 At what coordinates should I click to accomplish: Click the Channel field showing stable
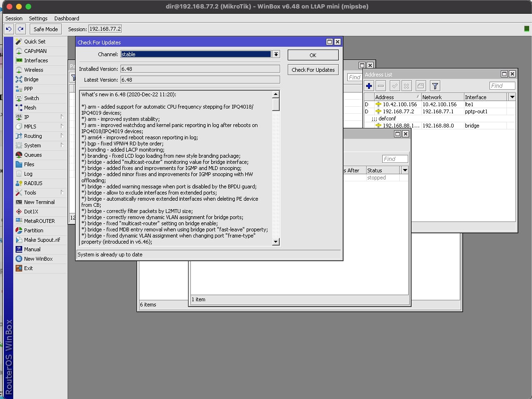coord(196,54)
